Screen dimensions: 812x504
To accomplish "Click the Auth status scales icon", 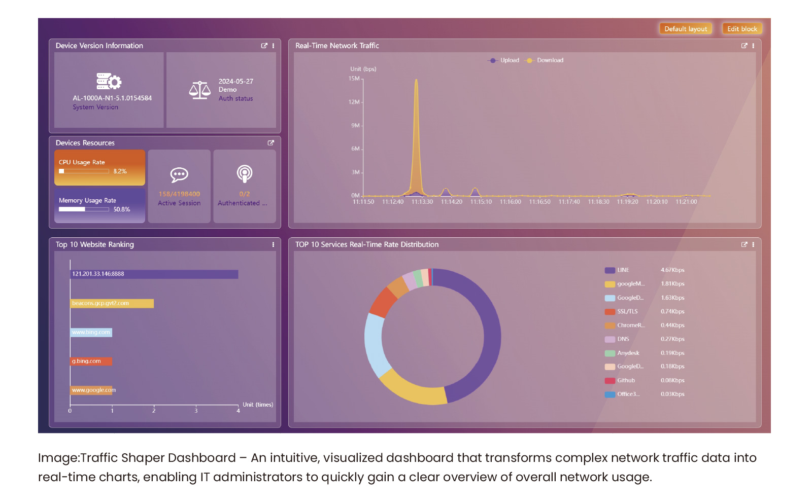I will (199, 90).
